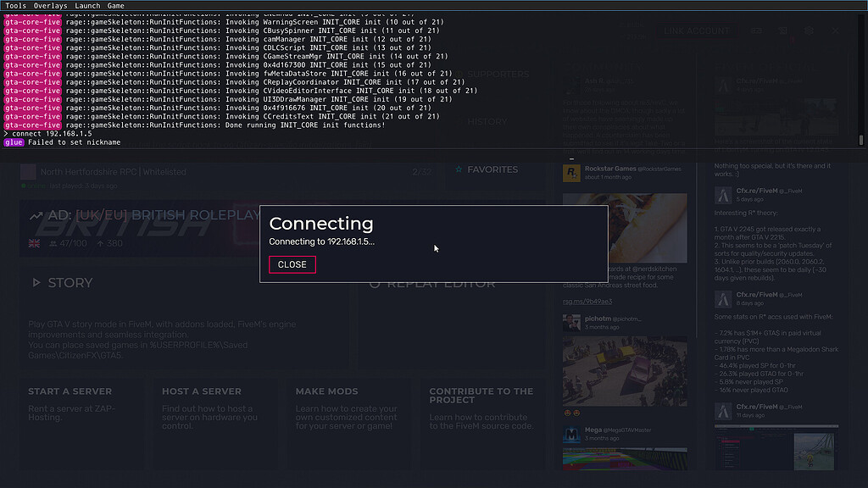Click the Replay Editor camera icon
Image resolution: width=868 pixels, height=488 pixels.
click(376, 284)
